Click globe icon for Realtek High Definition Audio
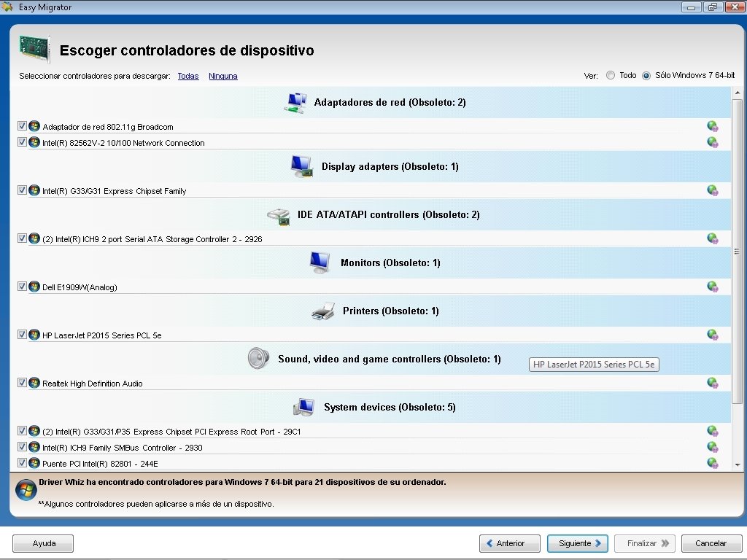The height and width of the screenshot is (560, 747). click(713, 383)
